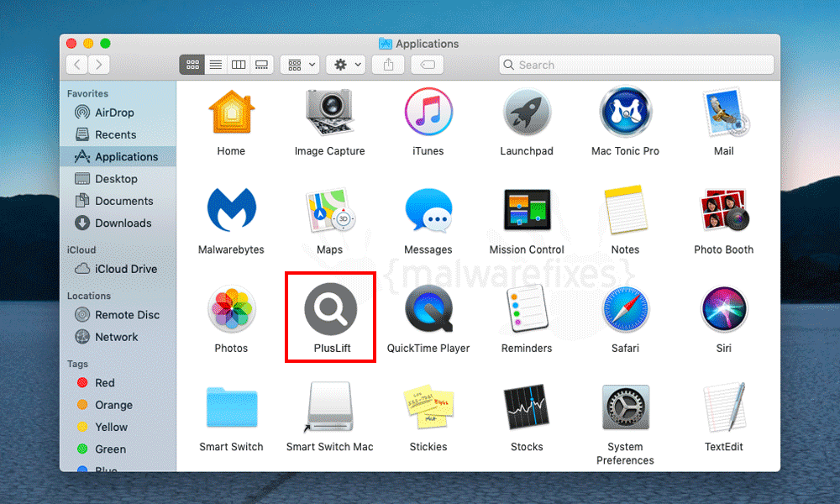Select the PlusLift application icon

pyautogui.click(x=330, y=309)
